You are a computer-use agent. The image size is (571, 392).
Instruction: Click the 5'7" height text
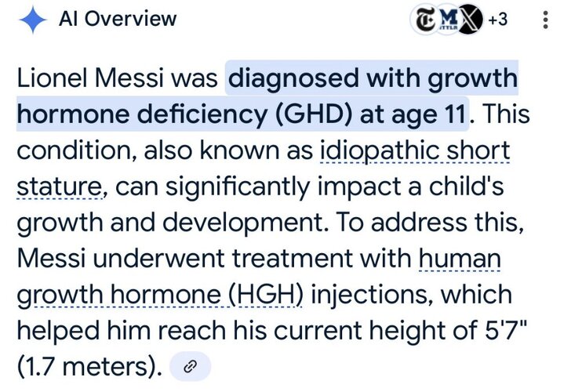[x=506, y=330]
